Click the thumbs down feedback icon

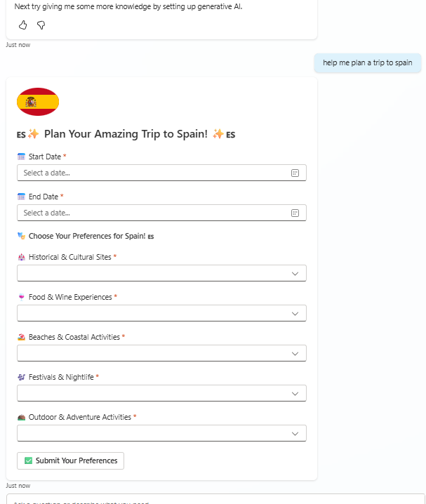41,25
